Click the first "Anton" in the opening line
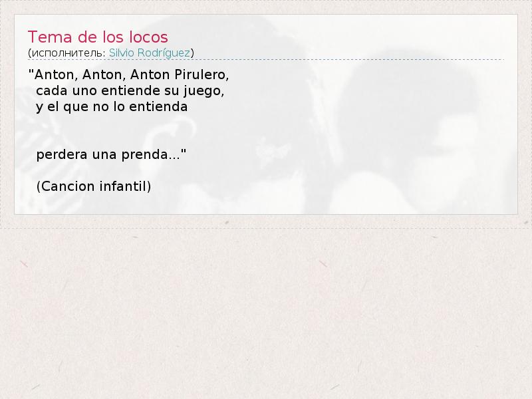This screenshot has width=532, height=399. coord(55,74)
